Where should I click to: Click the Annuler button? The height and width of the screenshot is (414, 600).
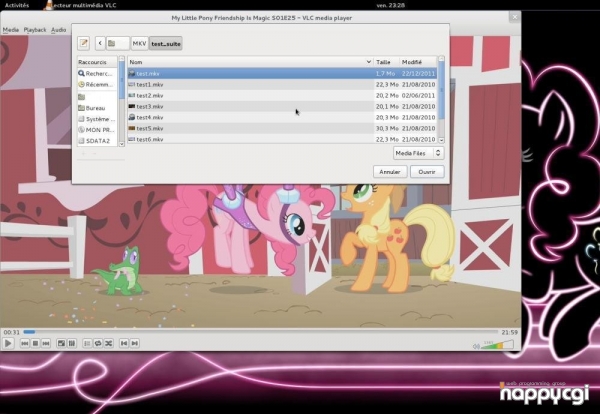coord(390,172)
